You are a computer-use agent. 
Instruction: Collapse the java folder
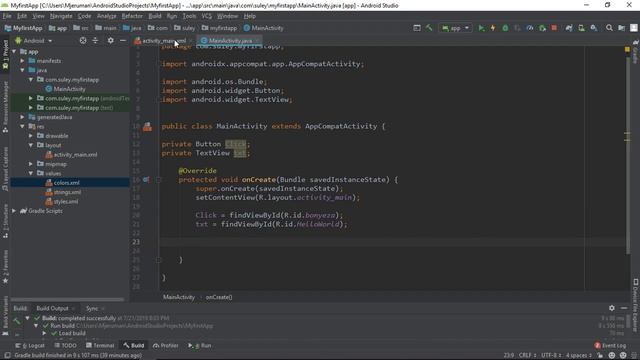pos(22,70)
